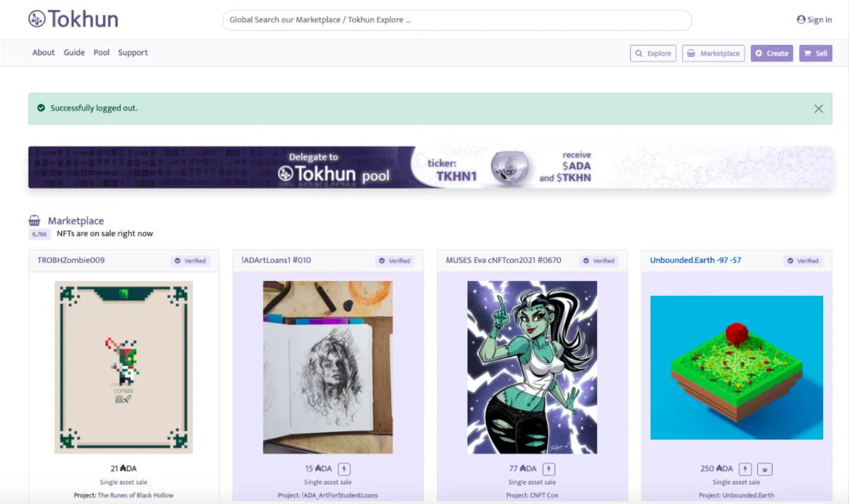Viewport: 849px width, 504px height.
Task: Click the Create button
Action: (772, 53)
